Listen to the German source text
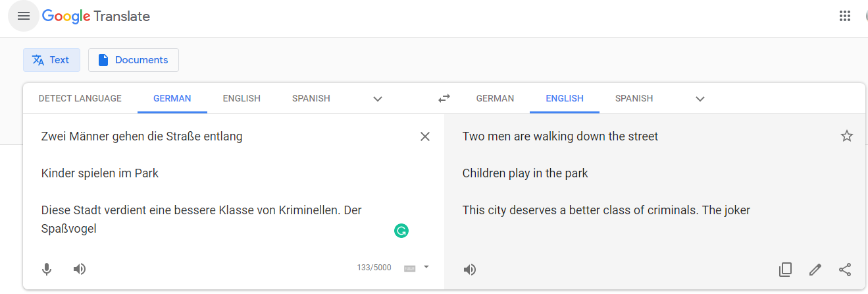 click(80, 269)
